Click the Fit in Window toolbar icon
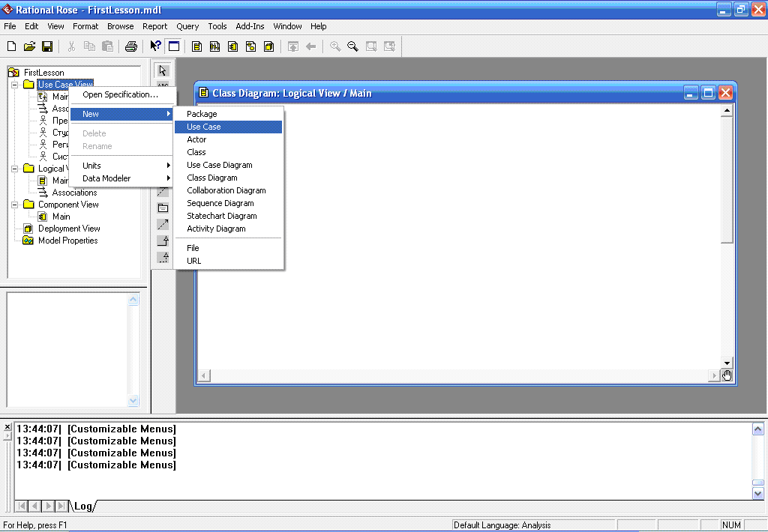The height and width of the screenshot is (532, 768). 371,46
